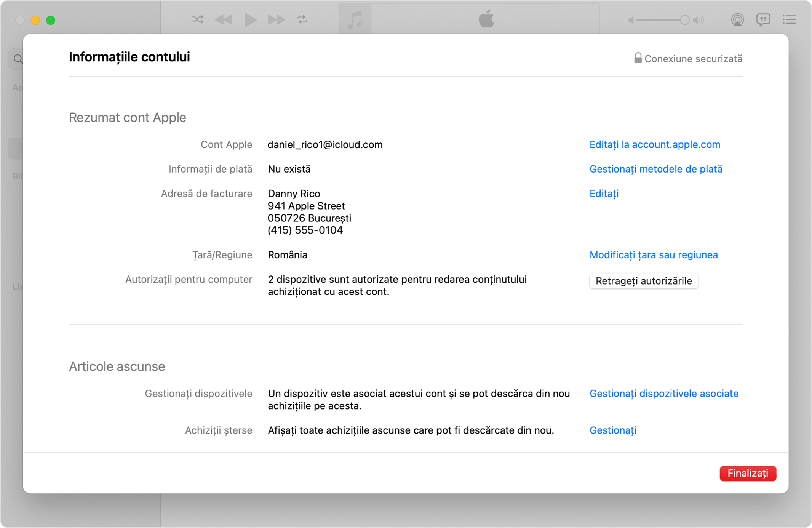Viewport: 812px width, 528px height.
Task: Click the phone number (415) 555-0104
Action: pos(305,230)
